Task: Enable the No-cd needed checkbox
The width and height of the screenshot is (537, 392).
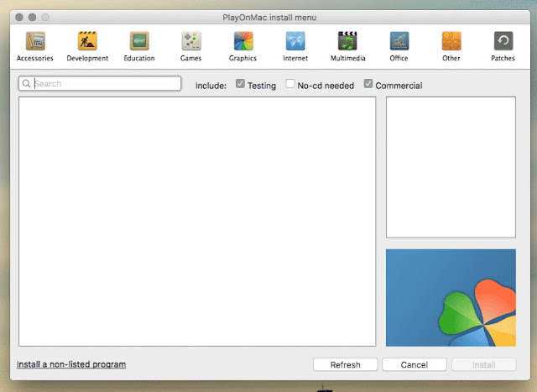Action: 290,84
